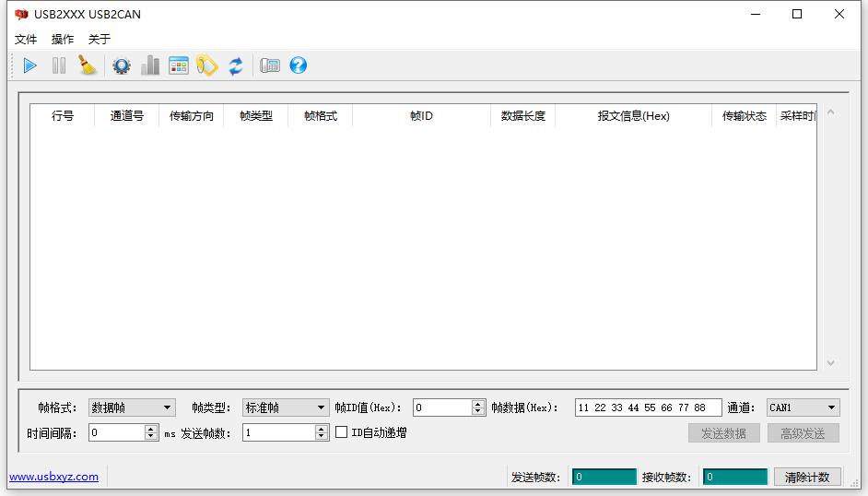Increase 发送帧数 with the up arrow
This screenshot has width=868, height=496.
coord(322,429)
